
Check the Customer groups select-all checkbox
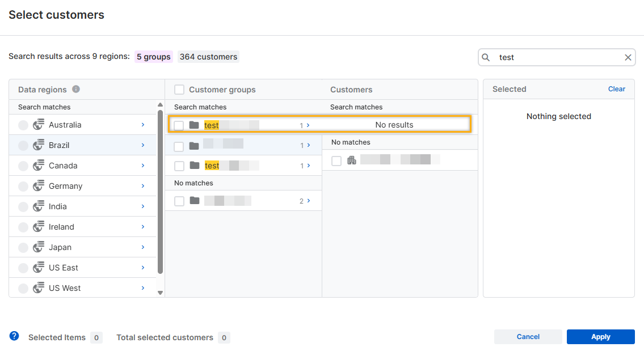tap(179, 90)
